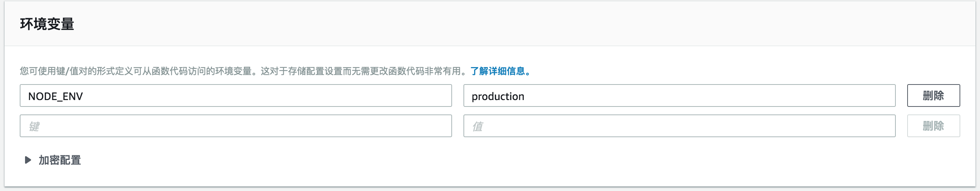This screenshot has height=191, width=980.
Task: Click the 删除 button beside the 值 field
Action: [933, 126]
